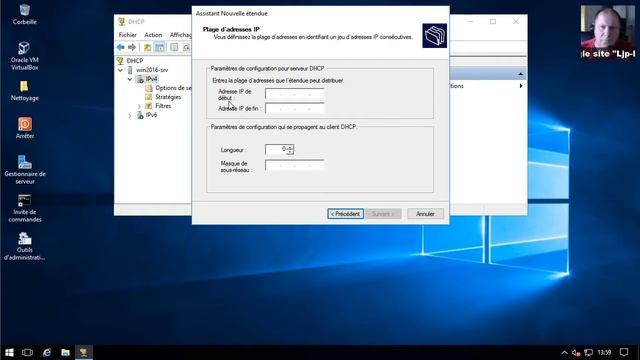This screenshot has height=360, width=640.
Task: Open Task View in the taskbar
Action: click(x=27, y=352)
